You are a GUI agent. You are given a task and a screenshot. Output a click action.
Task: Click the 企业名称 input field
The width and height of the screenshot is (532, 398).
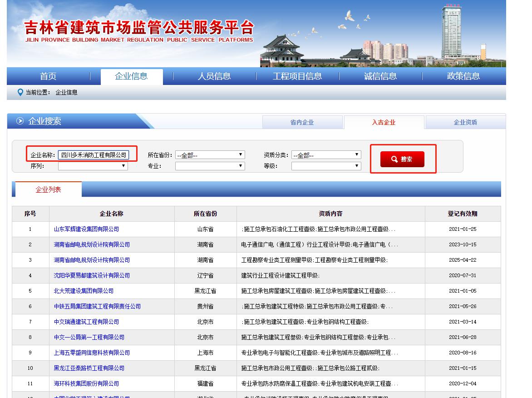(94, 155)
